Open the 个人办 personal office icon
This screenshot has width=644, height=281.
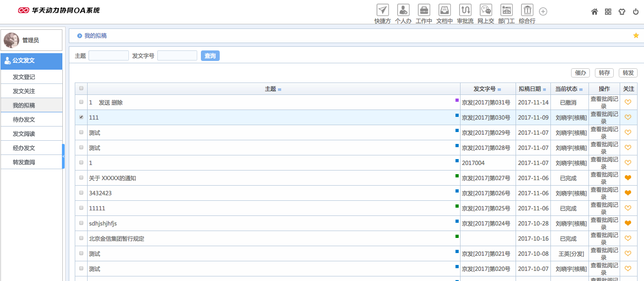pyautogui.click(x=403, y=10)
